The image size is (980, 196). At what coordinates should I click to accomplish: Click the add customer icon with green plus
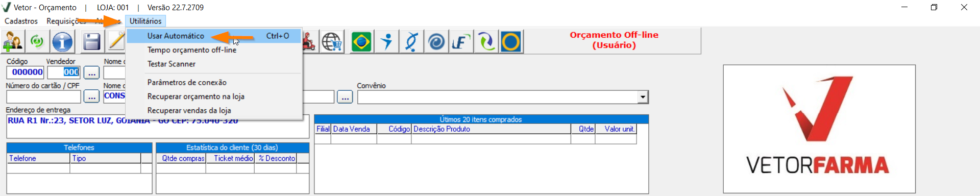point(13,41)
